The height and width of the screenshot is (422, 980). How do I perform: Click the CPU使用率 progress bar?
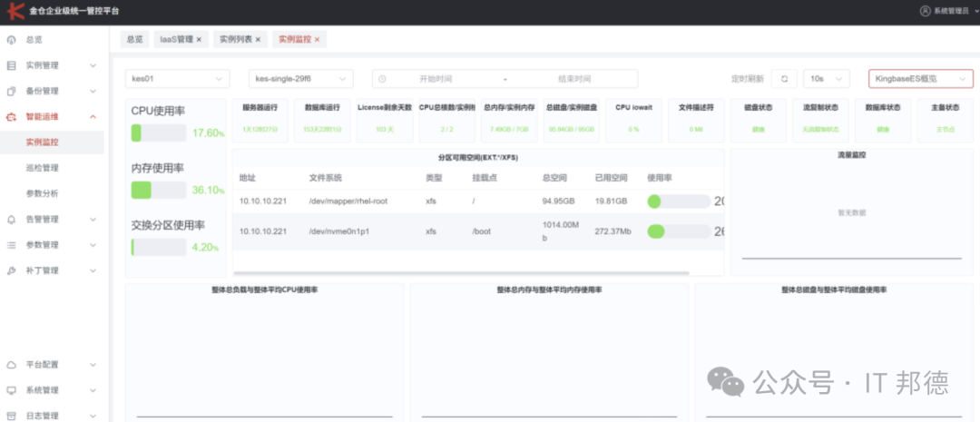click(x=159, y=133)
